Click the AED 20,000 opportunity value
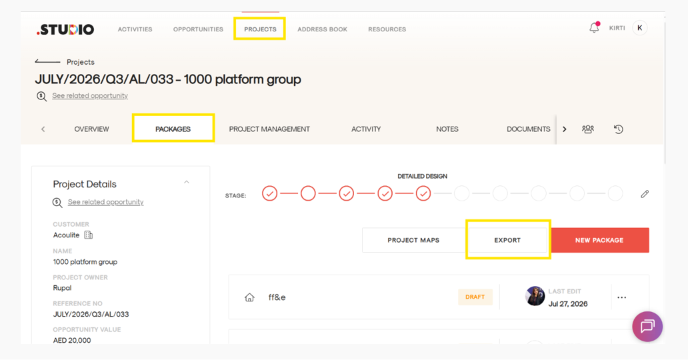688x360 pixels. [72, 340]
